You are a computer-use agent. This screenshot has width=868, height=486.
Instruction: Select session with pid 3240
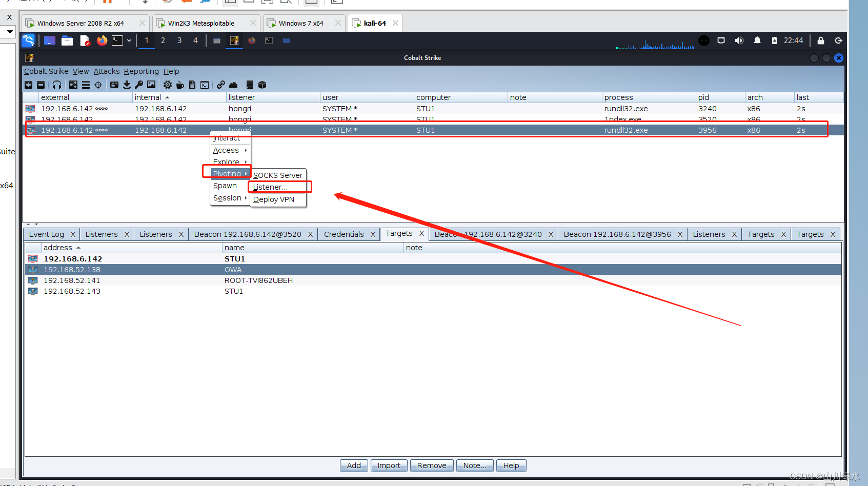[x=433, y=109]
